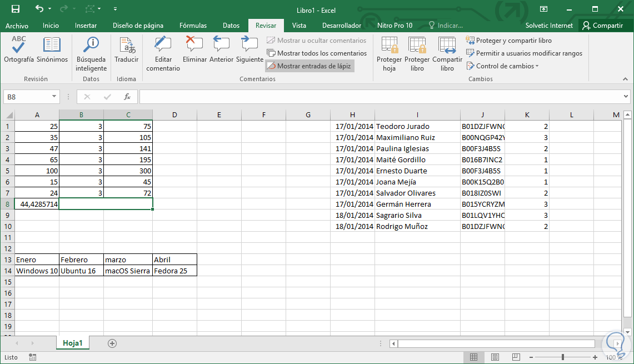The width and height of the screenshot is (634, 364).
Task: Go to Siguiente comment
Action: [249, 49]
